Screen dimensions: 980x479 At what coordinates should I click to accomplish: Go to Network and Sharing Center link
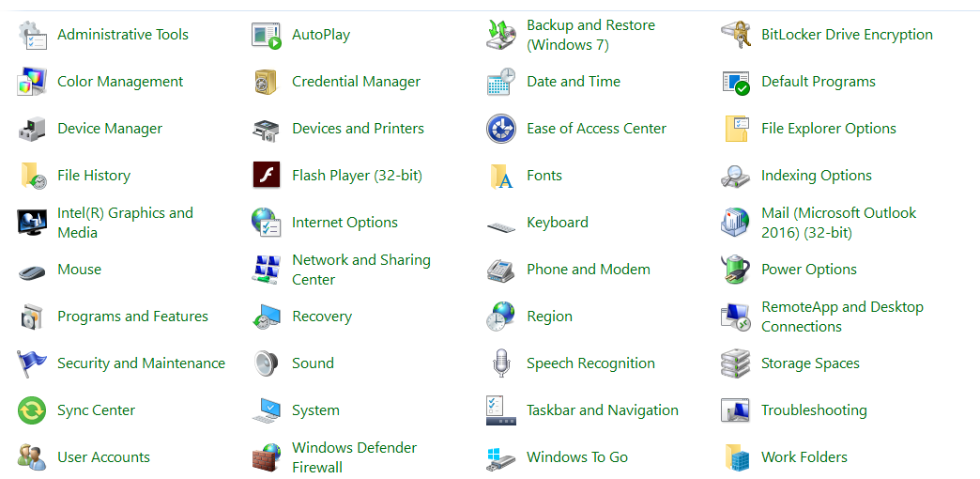click(x=361, y=270)
